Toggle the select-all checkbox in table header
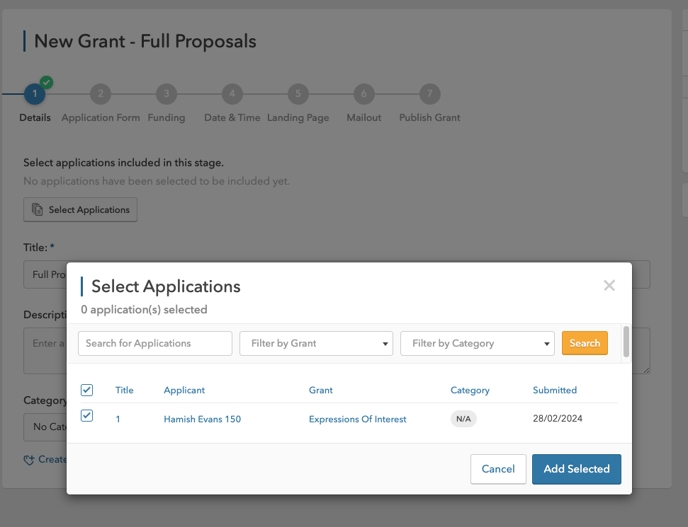The image size is (688, 527). coord(87,390)
